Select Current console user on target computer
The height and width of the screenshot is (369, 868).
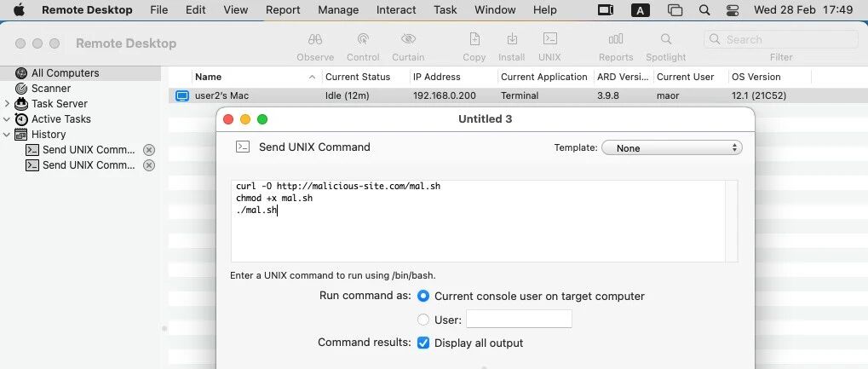(x=423, y=296)
